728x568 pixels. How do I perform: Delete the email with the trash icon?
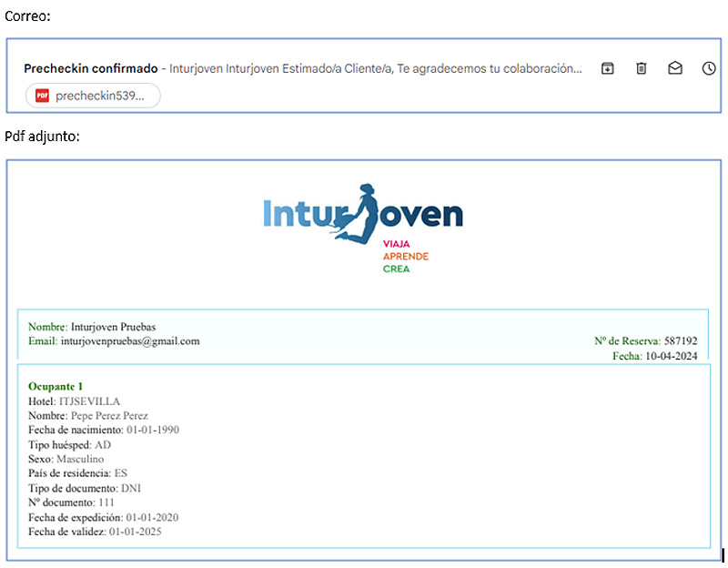click(642, 68)
